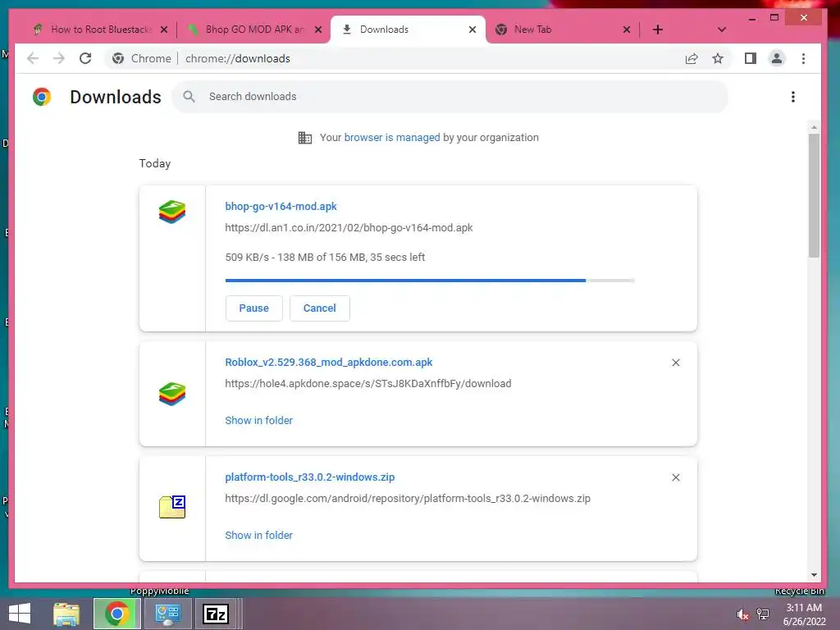Click the muted volume tray icon

click(742, 614)
